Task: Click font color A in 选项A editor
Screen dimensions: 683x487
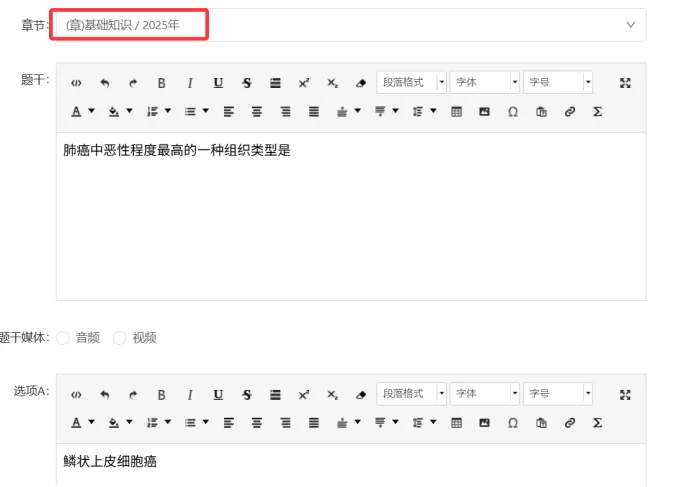Action: pos(76,423)
